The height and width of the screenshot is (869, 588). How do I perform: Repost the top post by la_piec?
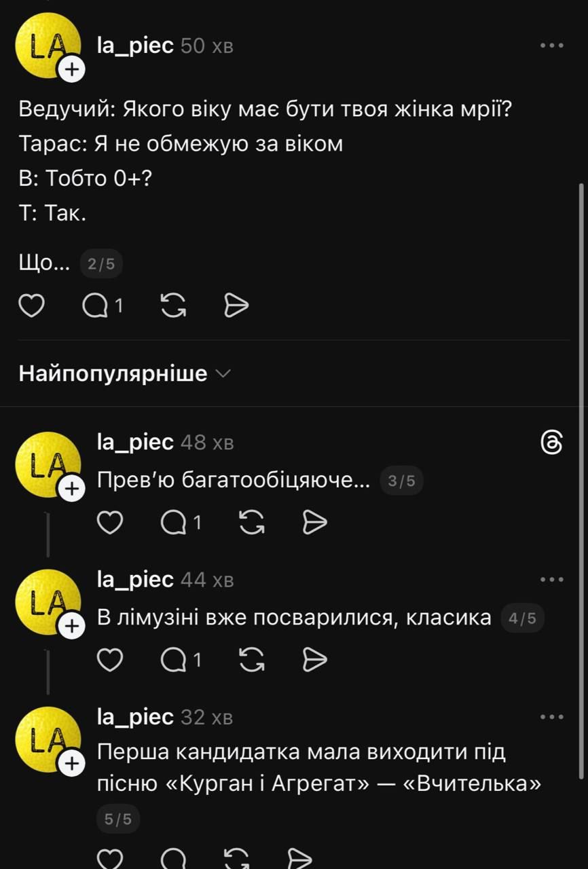click(x=173, y=307)
